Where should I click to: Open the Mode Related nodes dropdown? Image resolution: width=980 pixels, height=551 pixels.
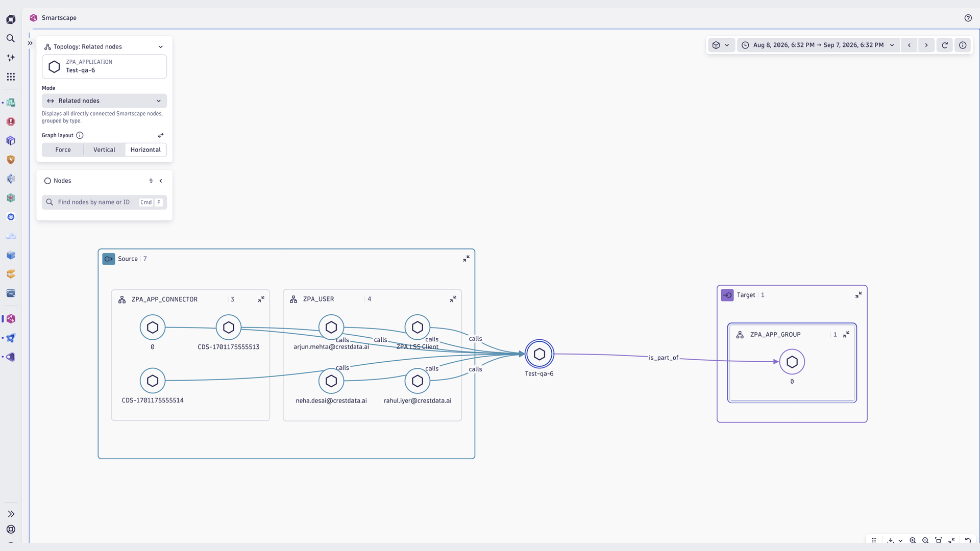click(104, 101)
